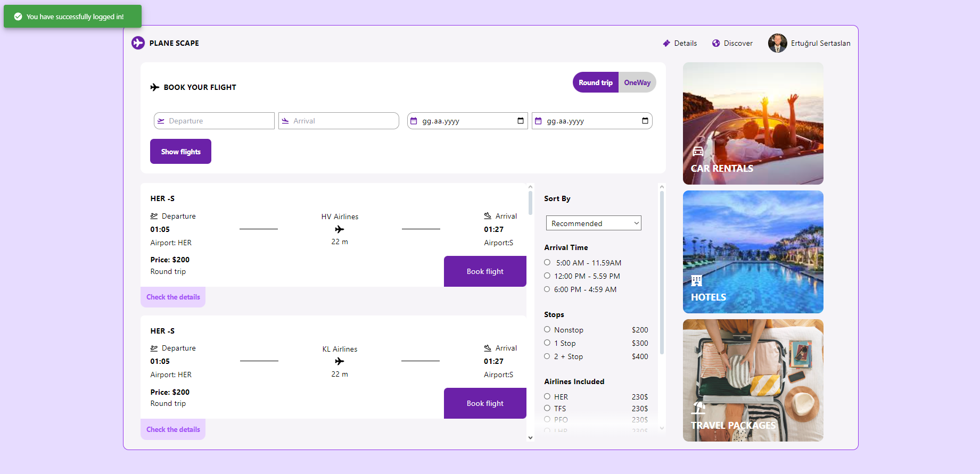Open the Hotels card
The height and width of the screenshot is (474, 980).
pos(753,252)
